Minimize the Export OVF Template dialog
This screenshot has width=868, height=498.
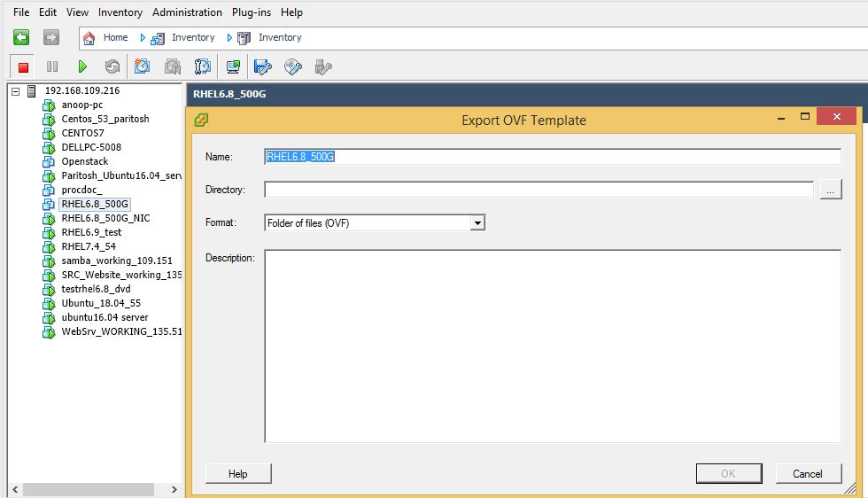coord(781,118)
